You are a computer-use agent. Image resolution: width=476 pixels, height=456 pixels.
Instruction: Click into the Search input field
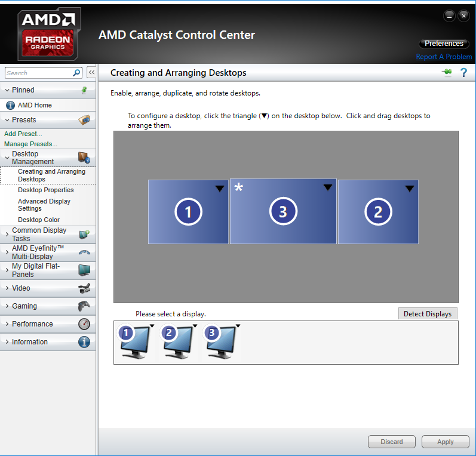click(x=39, y=73)
